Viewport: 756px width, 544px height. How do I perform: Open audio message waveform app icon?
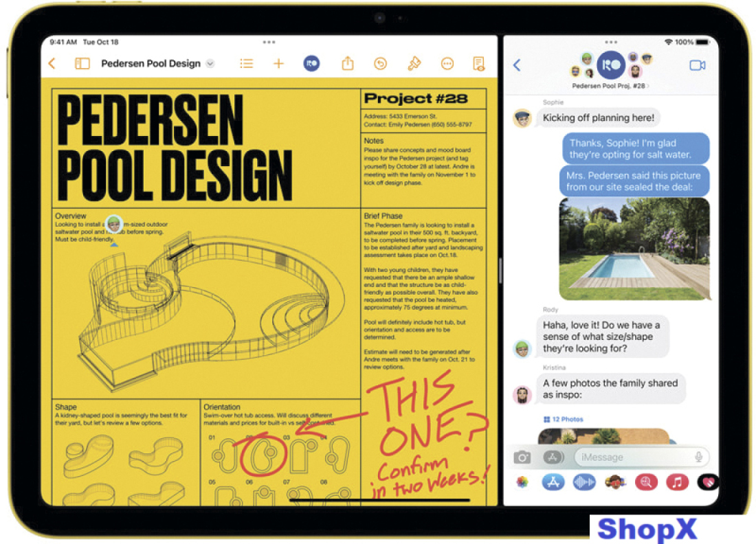(x=584, y=482)
